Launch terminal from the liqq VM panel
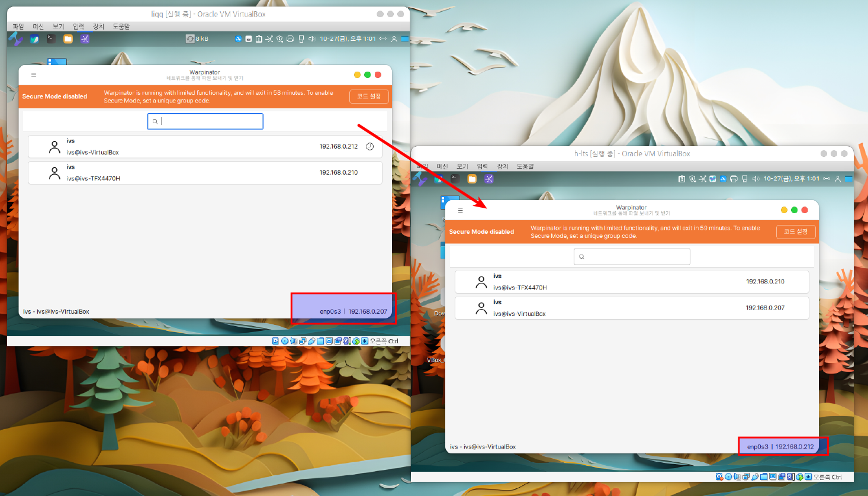This screenshot has width=868, height=496. 52,39
